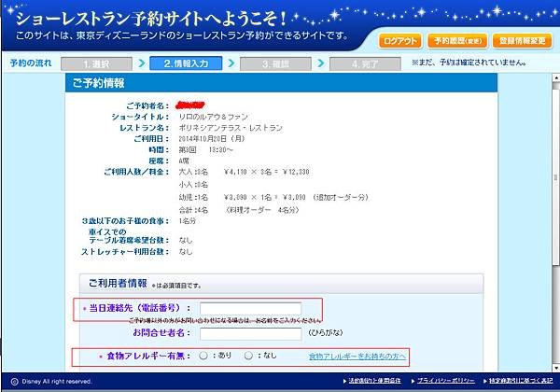This screenshot has height=392, width=560.
Task: Select step 1.選択 in the flow
Action: pyautogui.click(x=96, y=63)
